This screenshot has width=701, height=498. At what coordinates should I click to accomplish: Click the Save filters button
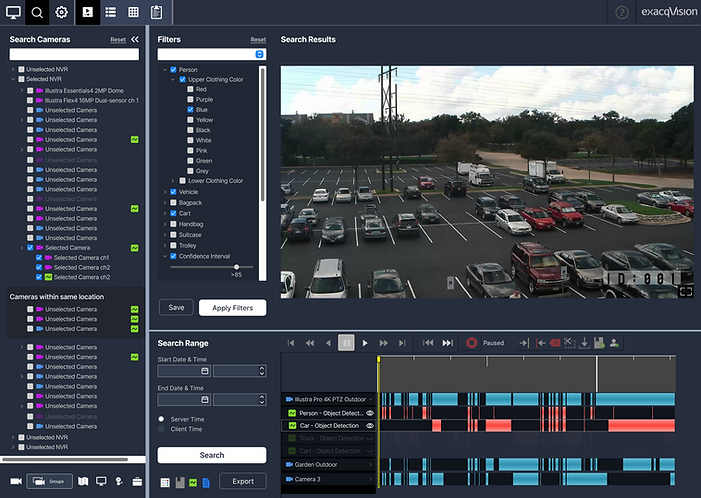(176, 308)
